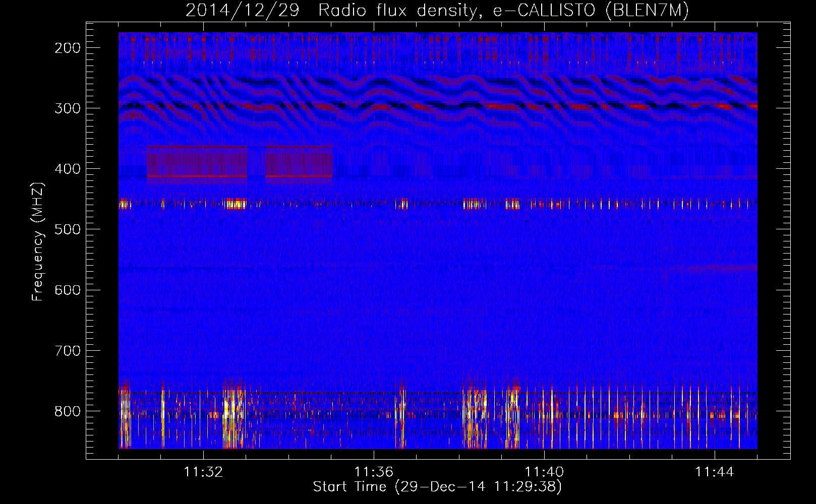Image resolution: width=816 pixels, height=504 pixels.
Task: Click the 11:40 time tick label
Action: coord(544,472)
